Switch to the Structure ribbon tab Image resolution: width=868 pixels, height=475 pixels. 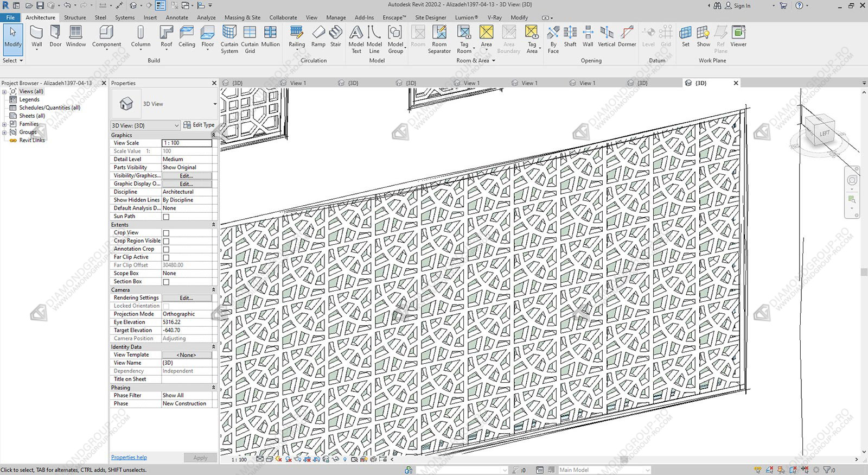(x=75, y=17)
